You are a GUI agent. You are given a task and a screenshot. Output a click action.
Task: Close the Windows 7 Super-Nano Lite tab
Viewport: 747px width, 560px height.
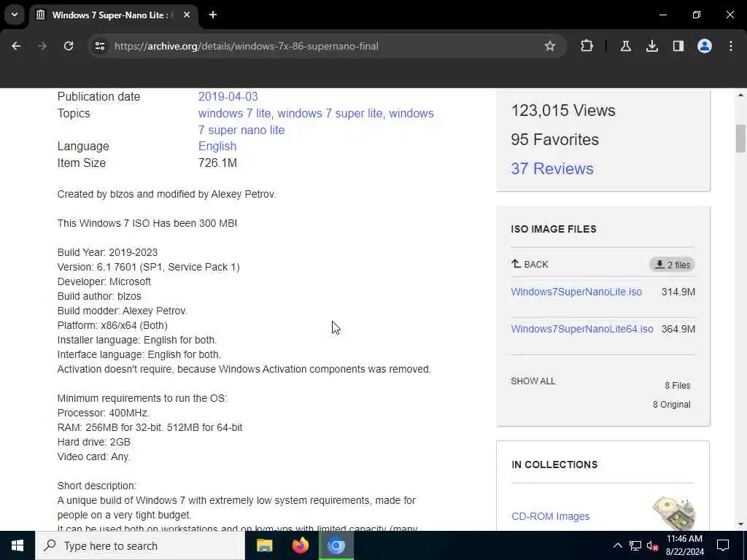(x=187, y=15)
